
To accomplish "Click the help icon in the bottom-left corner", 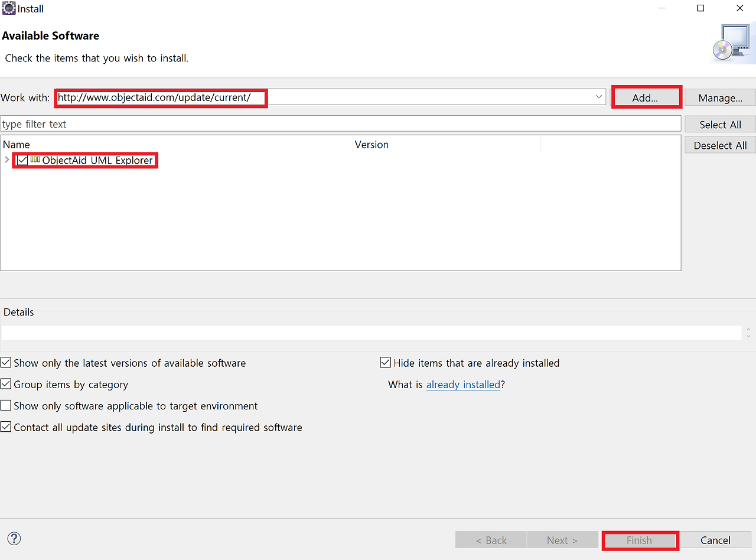I will click(x=14, y=539).
